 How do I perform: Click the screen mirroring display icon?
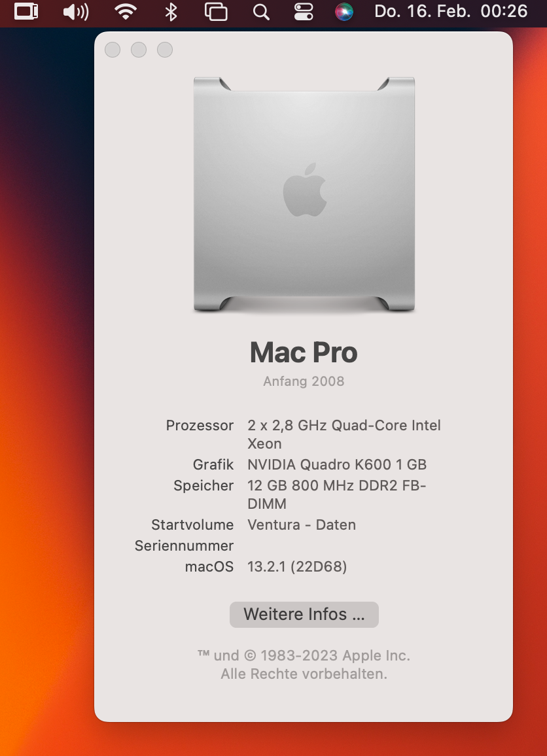(x=26, y=11)
